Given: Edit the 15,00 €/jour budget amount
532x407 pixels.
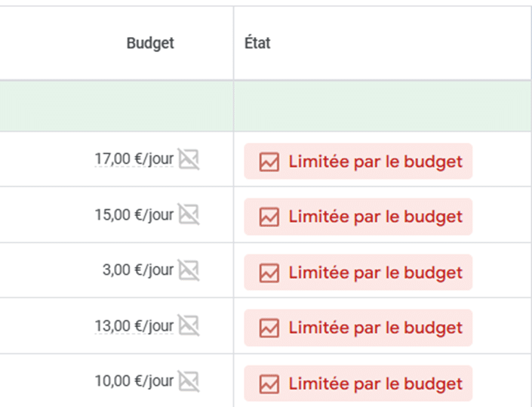Looking at the screenshot, I should point(134,215).
